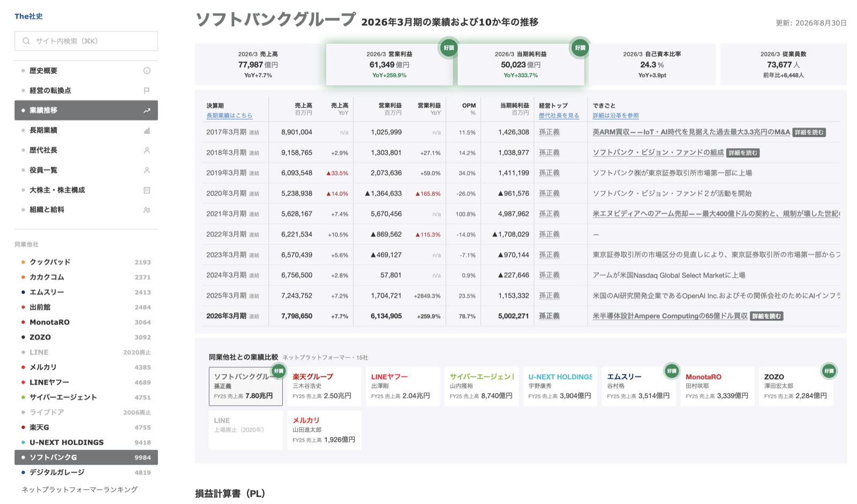Open The社史 home link
This screenshot has width=857, height=504.
28,16
